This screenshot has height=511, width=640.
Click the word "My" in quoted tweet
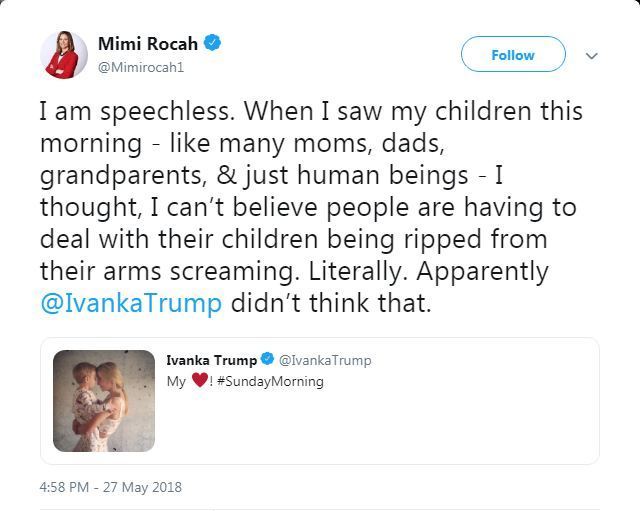[x=176, y=382]
